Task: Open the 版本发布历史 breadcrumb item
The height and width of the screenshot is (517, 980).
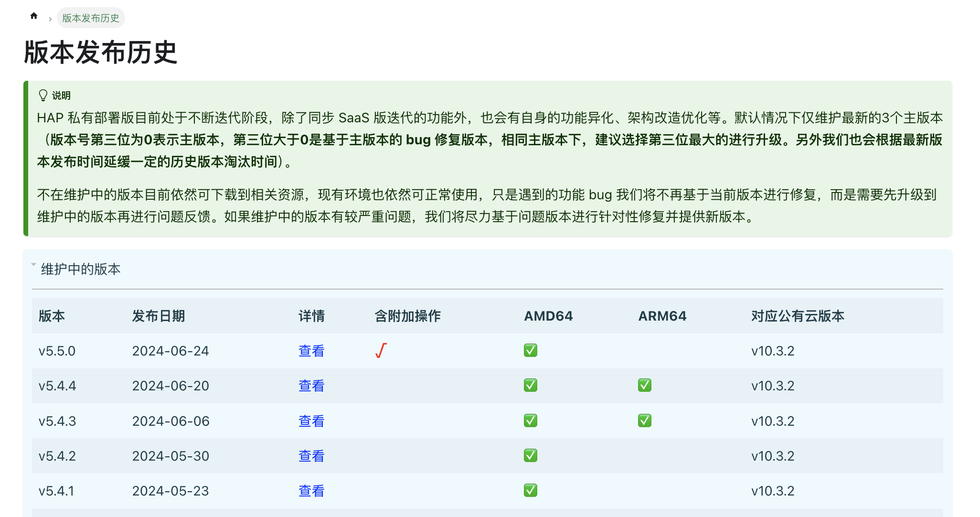Action: pos(91,18)
